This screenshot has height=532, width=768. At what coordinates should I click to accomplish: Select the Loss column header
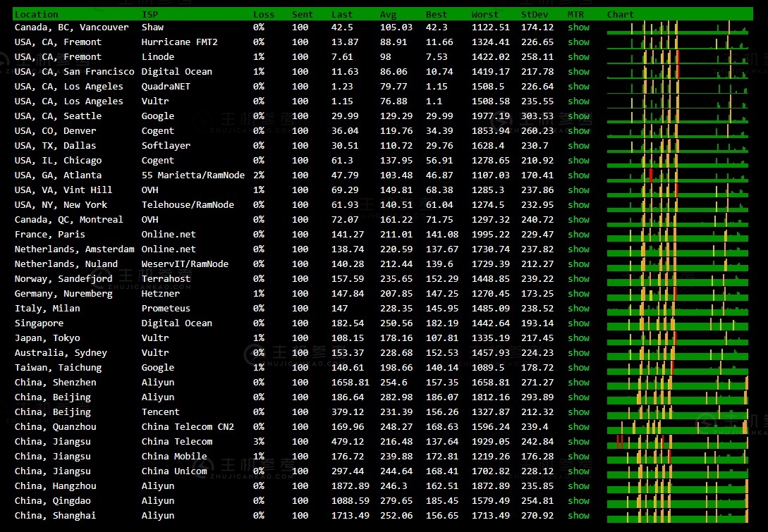(264, 15)
